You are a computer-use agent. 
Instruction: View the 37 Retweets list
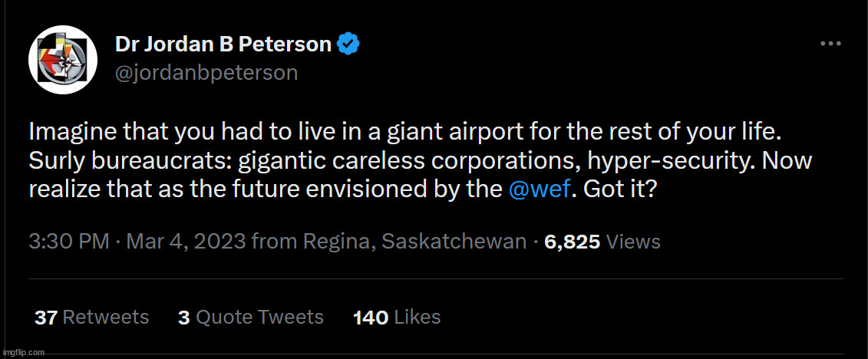[92, 317]
